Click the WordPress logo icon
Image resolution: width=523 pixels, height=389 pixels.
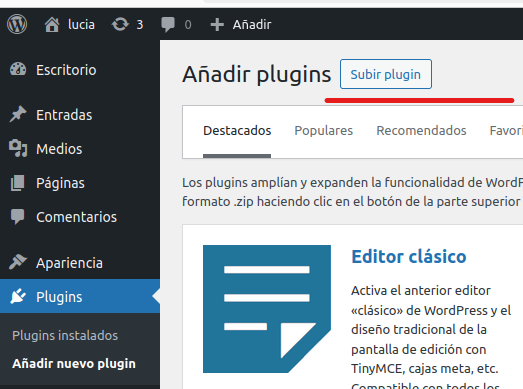tap(17, 24)
